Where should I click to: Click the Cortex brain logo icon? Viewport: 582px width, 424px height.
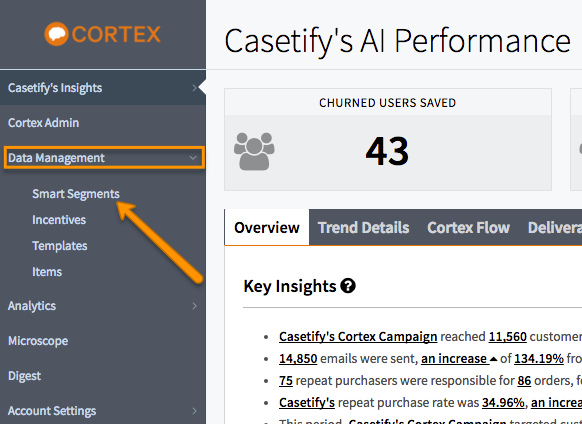coord(56,34)
